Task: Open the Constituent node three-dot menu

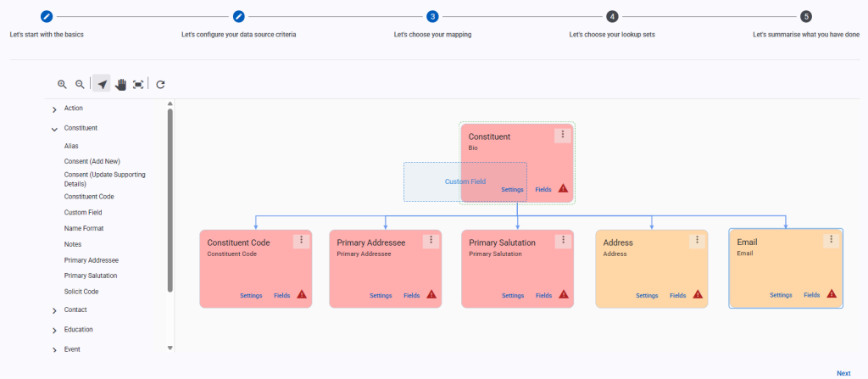Action: [562, 136]
